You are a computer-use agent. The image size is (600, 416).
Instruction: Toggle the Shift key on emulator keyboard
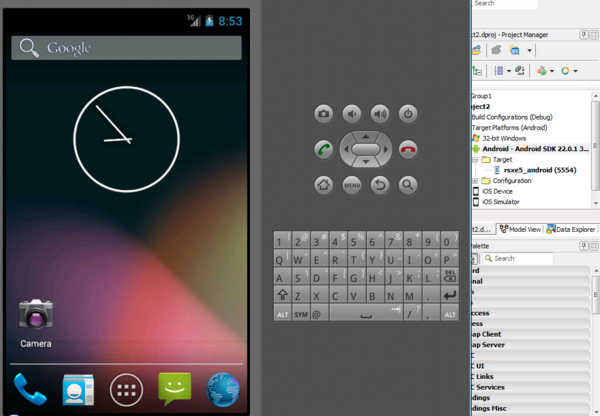[x=283, y=295]
